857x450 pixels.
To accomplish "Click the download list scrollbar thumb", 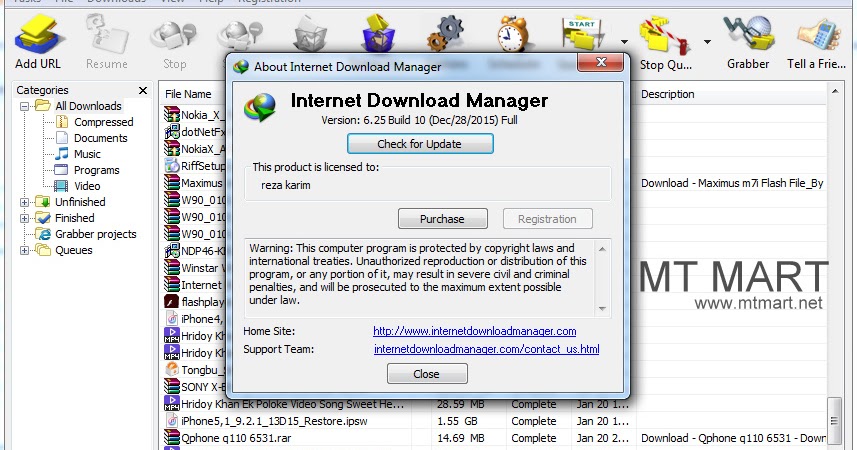I will pos(834,420).
